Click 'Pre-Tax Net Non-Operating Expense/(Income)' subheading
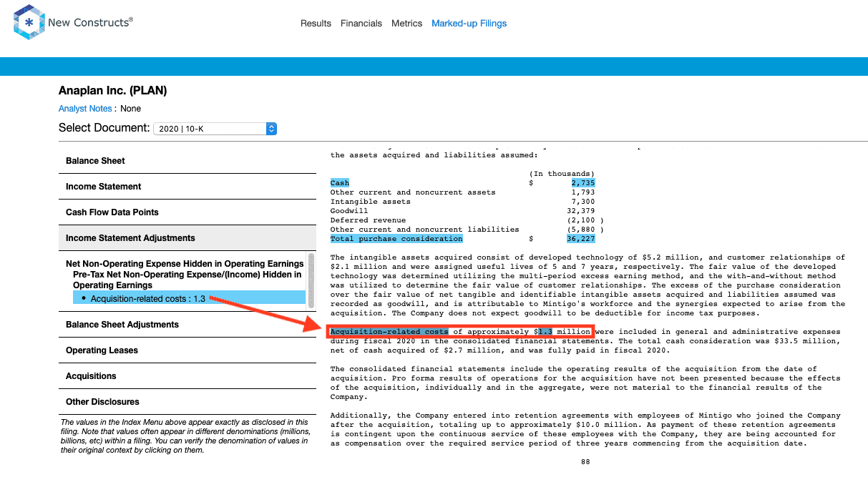Viewport: 868px width, 477px height. point(187,280)
